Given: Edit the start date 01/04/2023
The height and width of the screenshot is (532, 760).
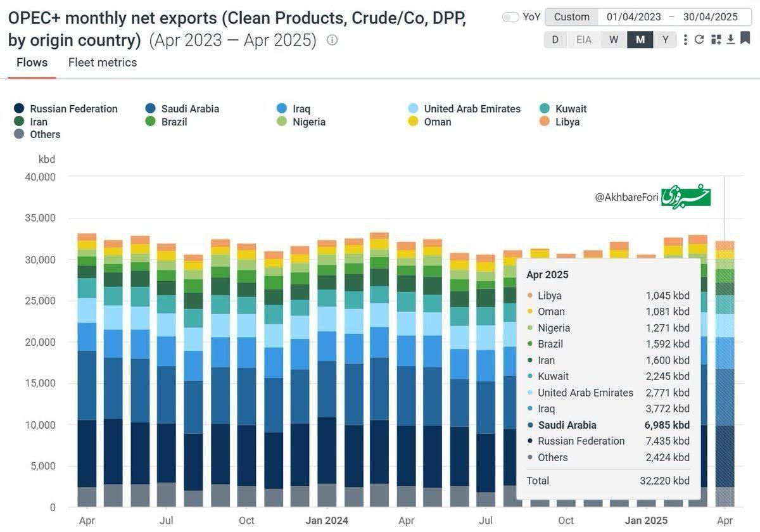Looking at the screenshot, I should [x=633, y=17].
